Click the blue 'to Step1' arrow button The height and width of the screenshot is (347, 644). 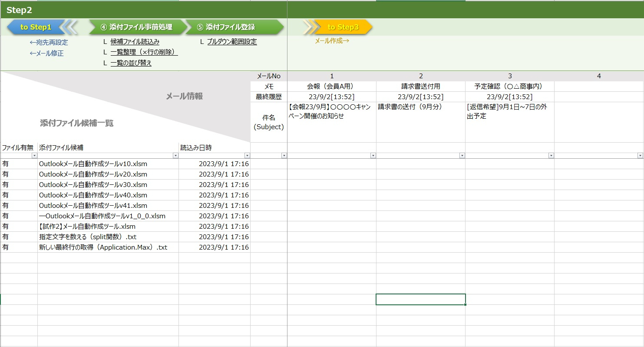36,27
